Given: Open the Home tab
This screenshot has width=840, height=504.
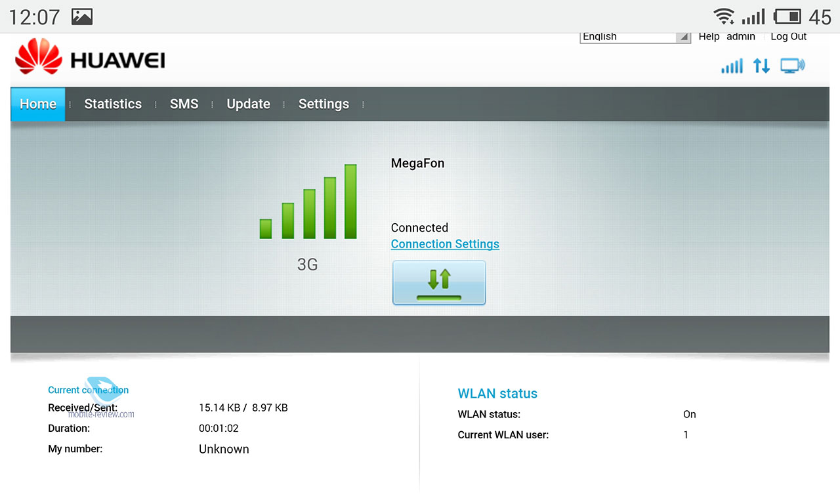Looking at the screenshot, I should coord(38,104).
